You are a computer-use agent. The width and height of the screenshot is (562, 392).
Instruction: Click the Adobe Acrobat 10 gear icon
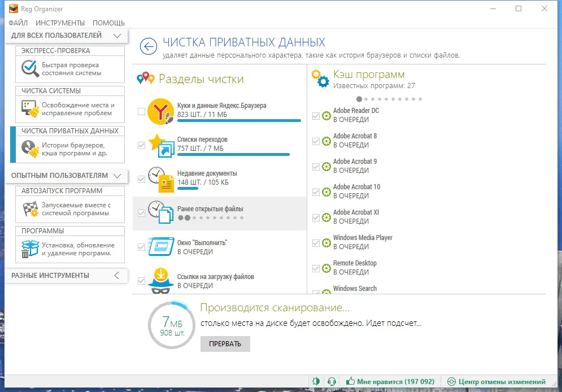coord(326,192)
